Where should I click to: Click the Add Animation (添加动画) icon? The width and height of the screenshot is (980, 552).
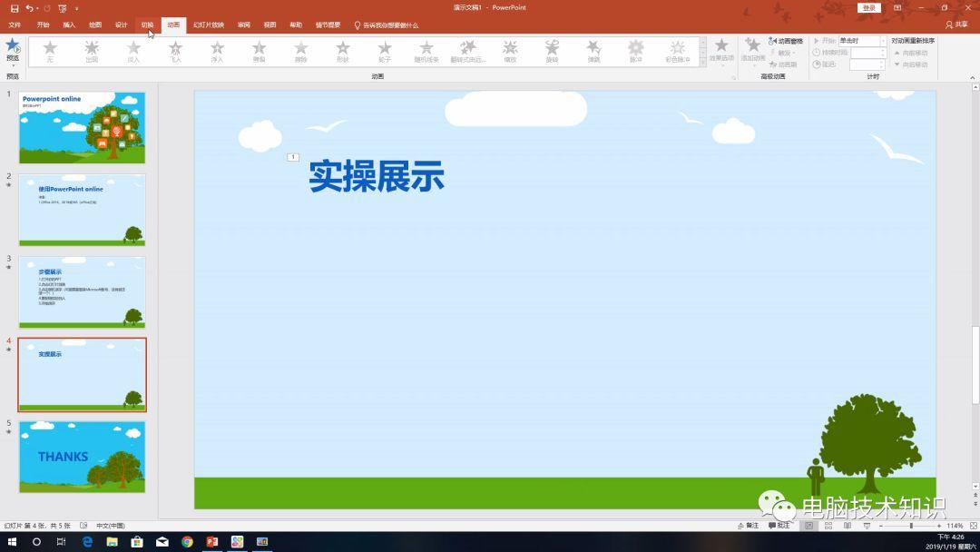coord(752,49)
